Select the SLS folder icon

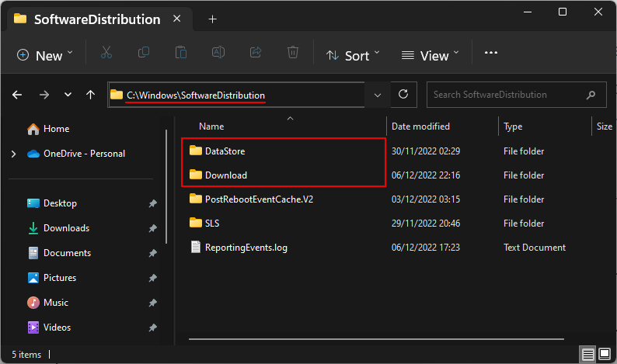(x=196, y=223)
